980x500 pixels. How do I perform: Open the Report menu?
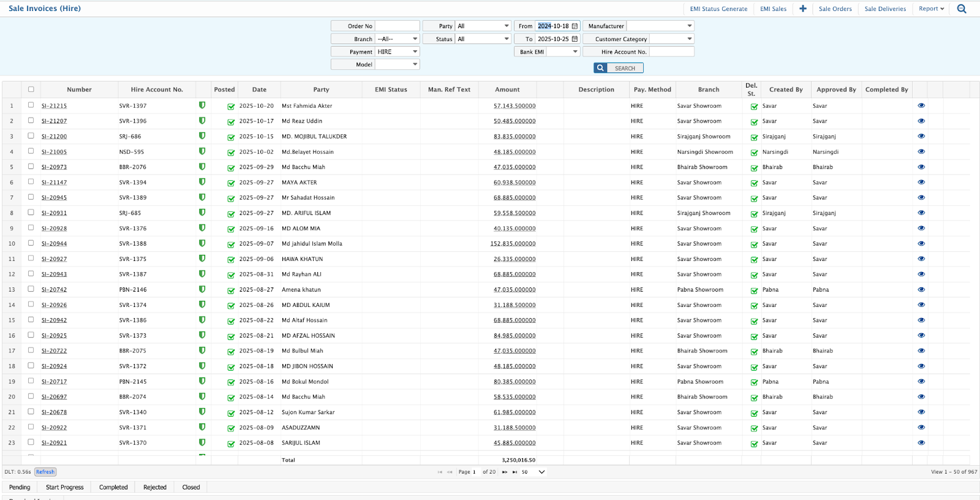click(x=931, y=9)
